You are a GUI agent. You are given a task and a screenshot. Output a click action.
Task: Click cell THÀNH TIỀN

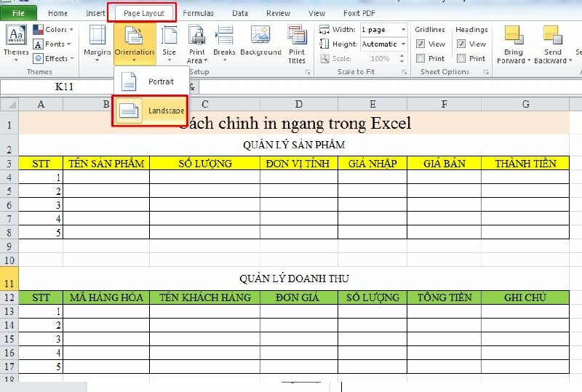[525, 164]
